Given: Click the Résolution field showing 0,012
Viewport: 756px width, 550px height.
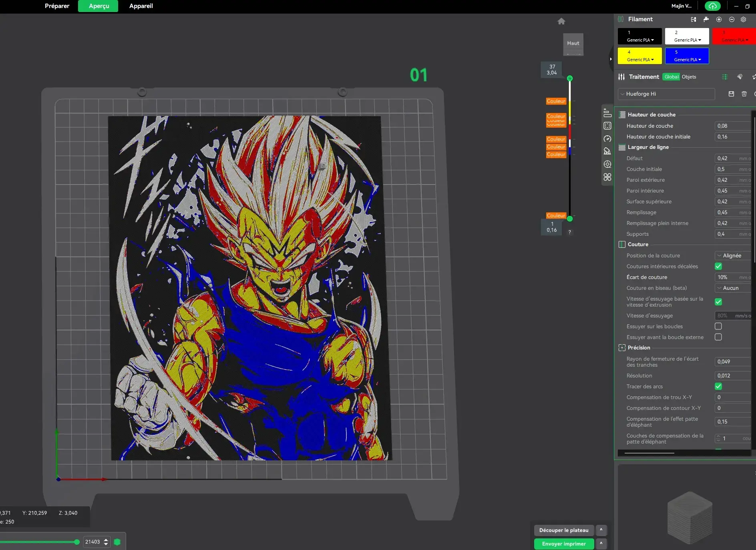Looking at the screenshot, I should [733, 376].
